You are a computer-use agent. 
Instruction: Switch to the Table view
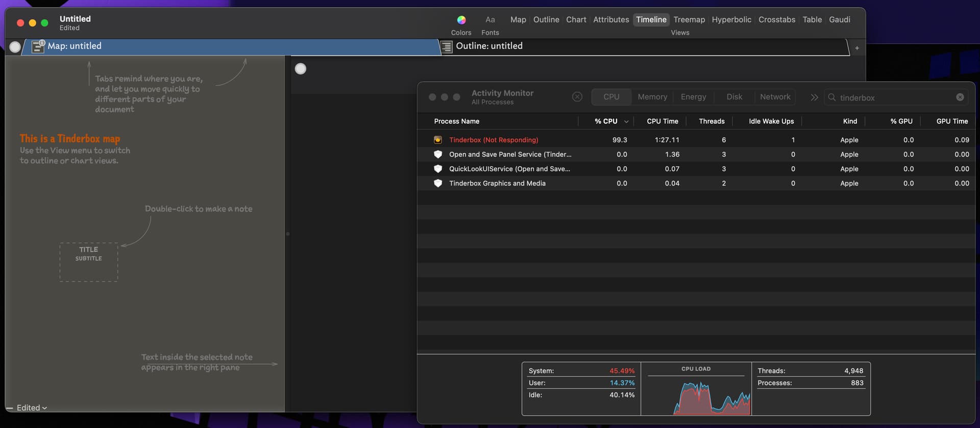(x=812, y=19)
